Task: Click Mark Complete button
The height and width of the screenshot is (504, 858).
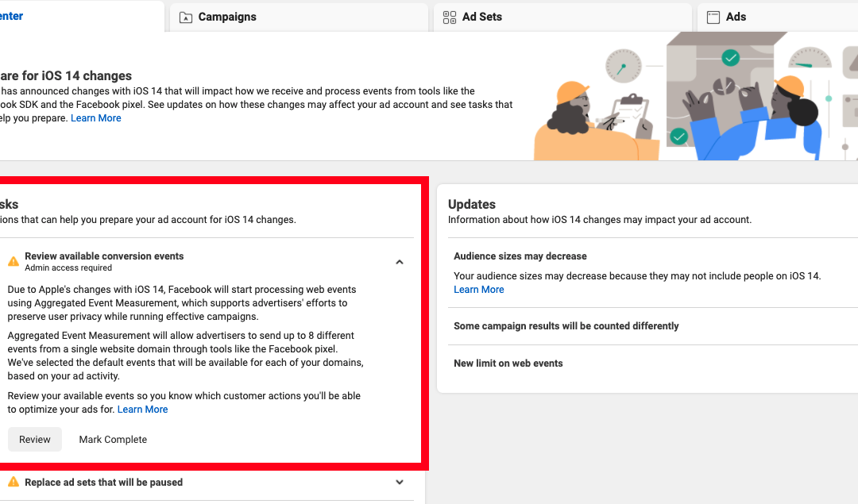Action: (x=113, y=440)
